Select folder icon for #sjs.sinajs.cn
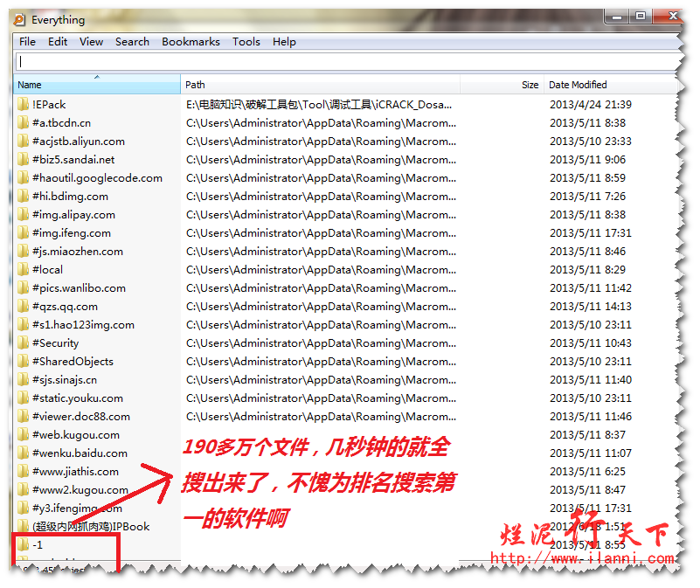Viewport: 700px width, 588px height. tap(24, 379)
